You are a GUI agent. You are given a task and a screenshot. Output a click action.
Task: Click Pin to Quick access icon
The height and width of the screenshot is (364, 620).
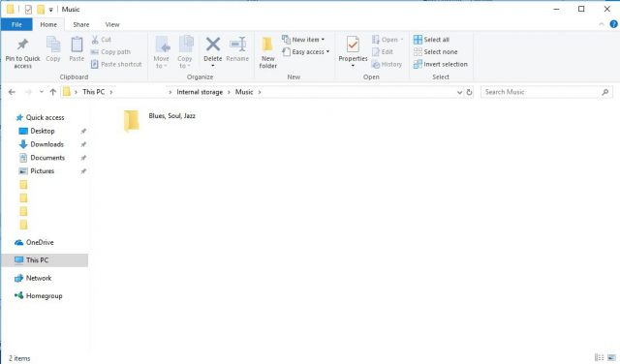click(22, 45)
